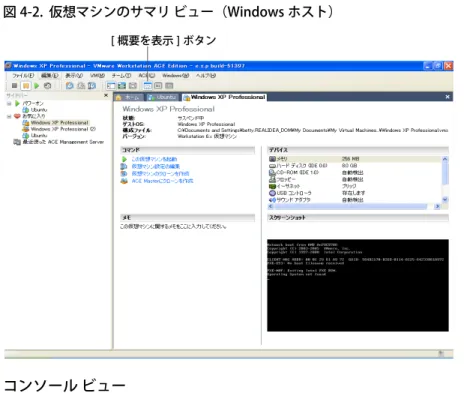Open the チーム(T) menu
Screen dimensions: 464x393
click(x=121, y=76)
